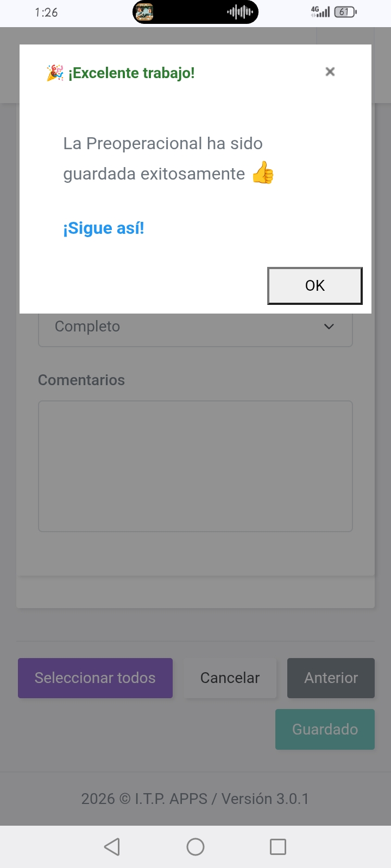The height and width of the screenshot is (868, 391).
Task: Open the Completo dropdown
Action: click(x=195, y=327)
